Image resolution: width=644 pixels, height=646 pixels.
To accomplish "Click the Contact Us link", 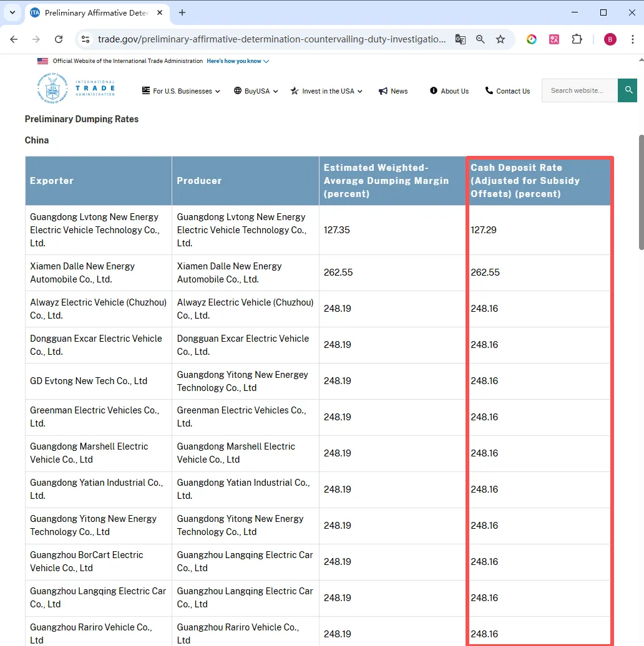I will point(507,91).
